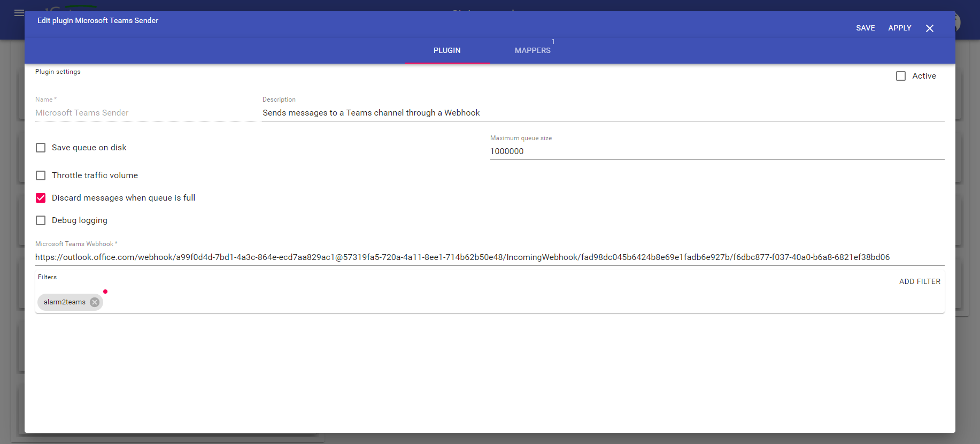Edit the Description field
This screenshot has width=980, height=444.
coord(603,113)
